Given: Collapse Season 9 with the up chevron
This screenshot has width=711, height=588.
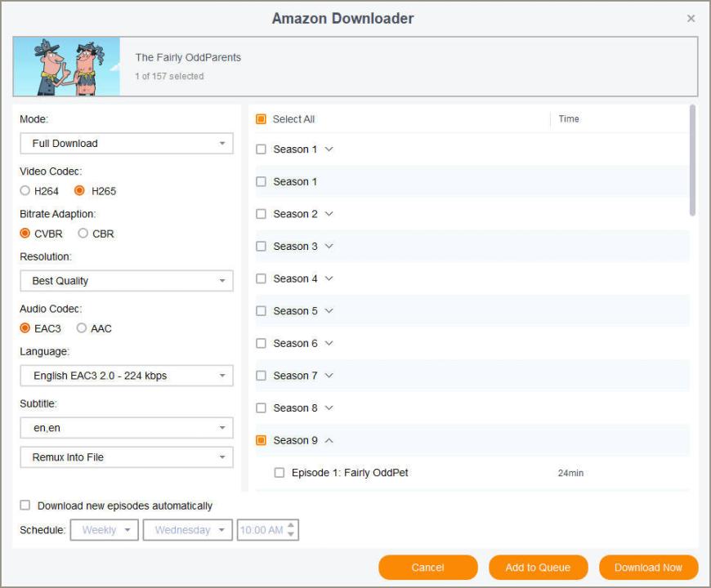Looking at the screenshot, I should [329, 440].
